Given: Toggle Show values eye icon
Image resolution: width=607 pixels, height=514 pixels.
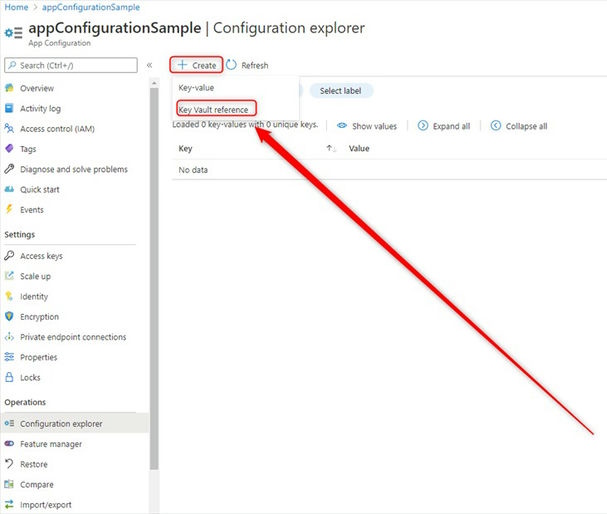Looking at the screenshot, I should 342,126.
